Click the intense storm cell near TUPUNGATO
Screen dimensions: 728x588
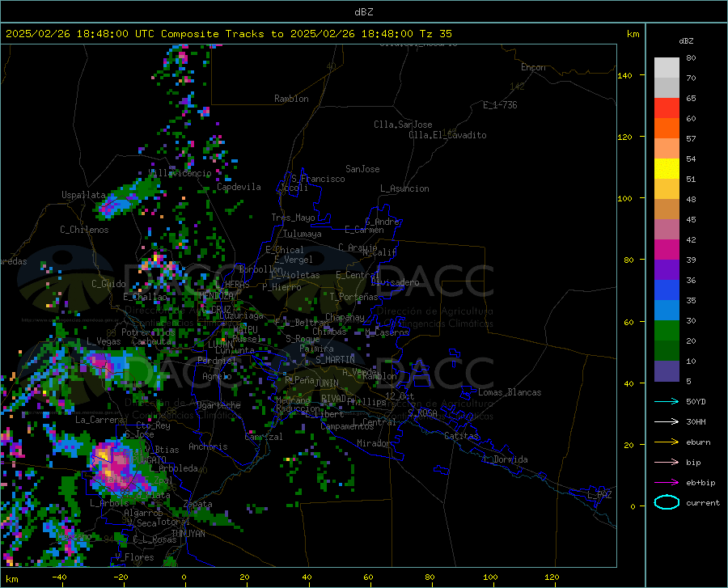(114, 467)
